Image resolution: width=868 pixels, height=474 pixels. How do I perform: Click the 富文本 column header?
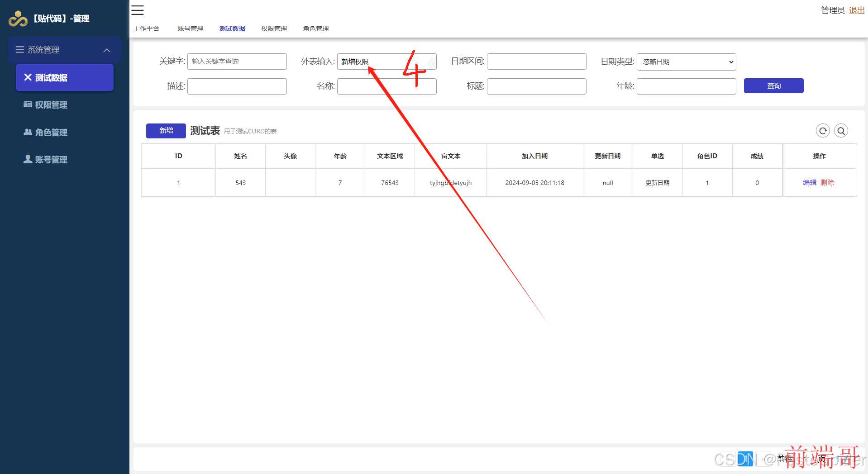[x=451, y=156]
